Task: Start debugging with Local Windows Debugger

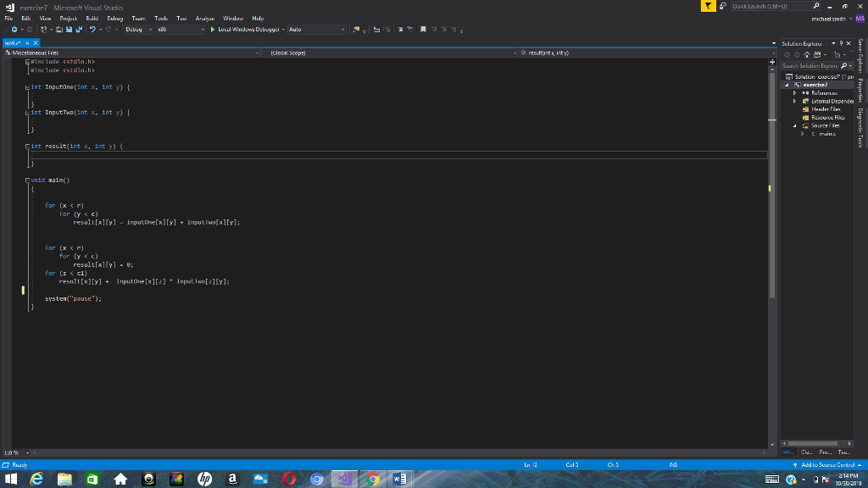Action: click(246, 30)
